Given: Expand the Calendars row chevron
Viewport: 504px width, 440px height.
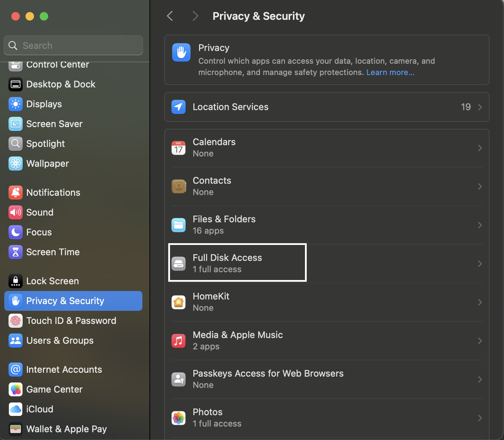Looking at the screenshot, I should click(x=480, y=148).
